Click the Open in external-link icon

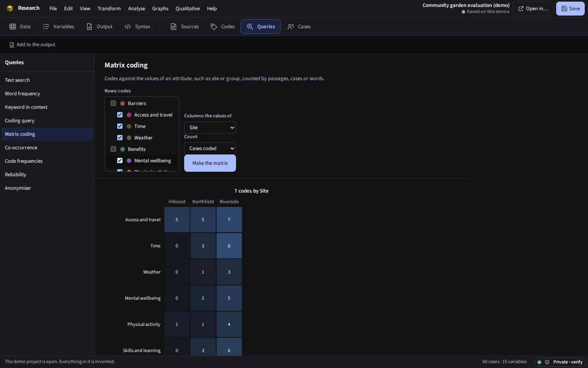[x=521, y=9]
